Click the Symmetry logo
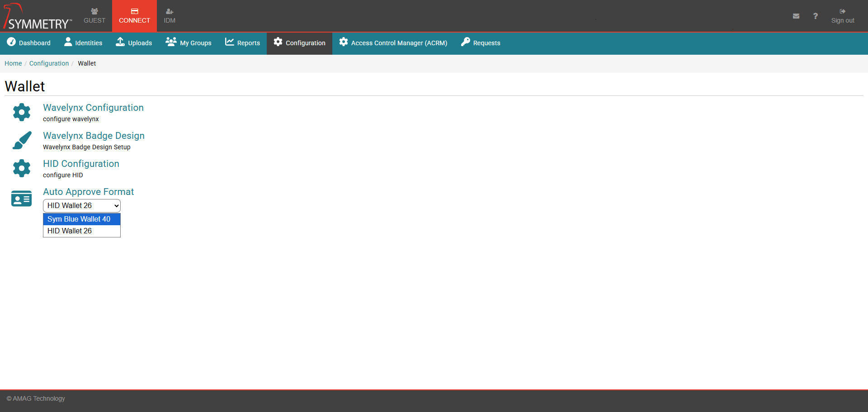The height and width of the screenshot is (412, 868). (38, 16)
